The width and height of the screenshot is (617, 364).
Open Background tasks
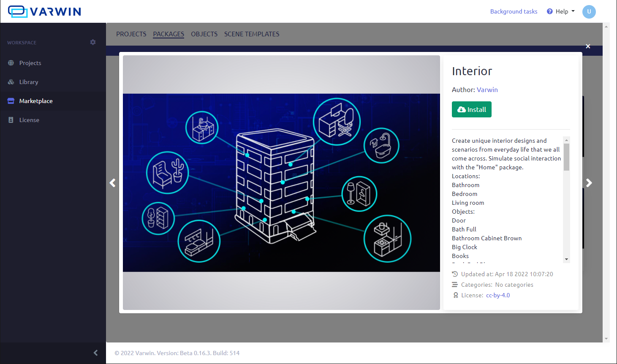[x=514, y=11]
